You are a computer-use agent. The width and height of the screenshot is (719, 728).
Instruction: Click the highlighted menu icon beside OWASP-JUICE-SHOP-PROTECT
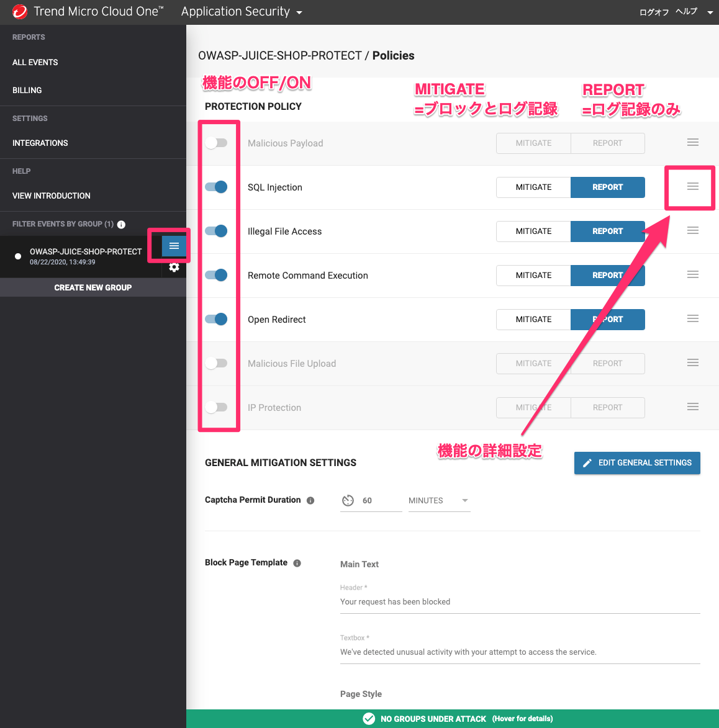point(173,246)
